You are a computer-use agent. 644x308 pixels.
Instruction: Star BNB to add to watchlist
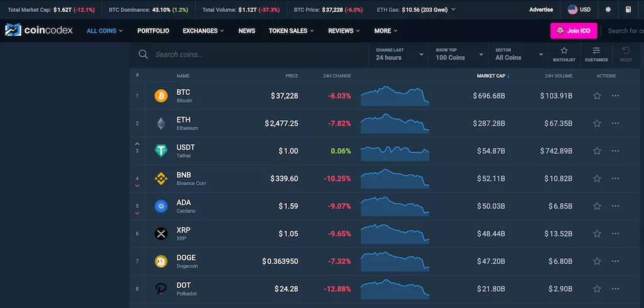click(597, 179)
